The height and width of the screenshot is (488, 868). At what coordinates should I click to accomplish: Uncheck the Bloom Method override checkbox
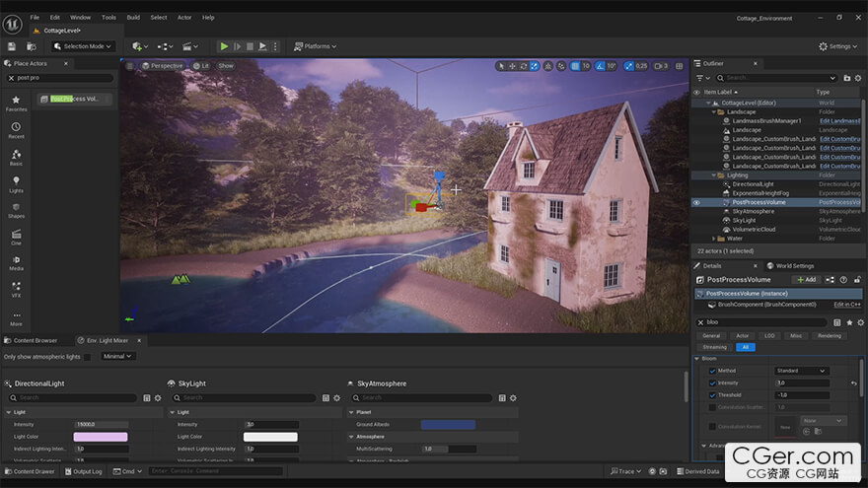click(x=713, y=371)
